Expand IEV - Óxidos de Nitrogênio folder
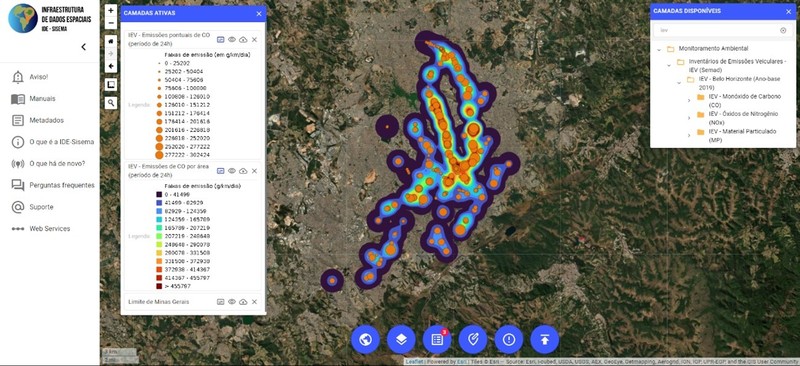This screenshot has width=800, height=366. (x=689, y=118)
